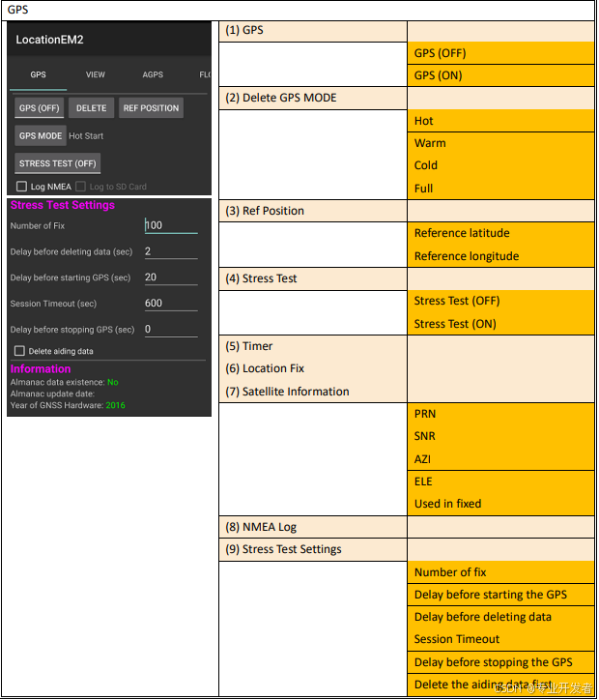Click the Number of fix table cell
Screen dimensions: 599x700
tap(500, 572)
